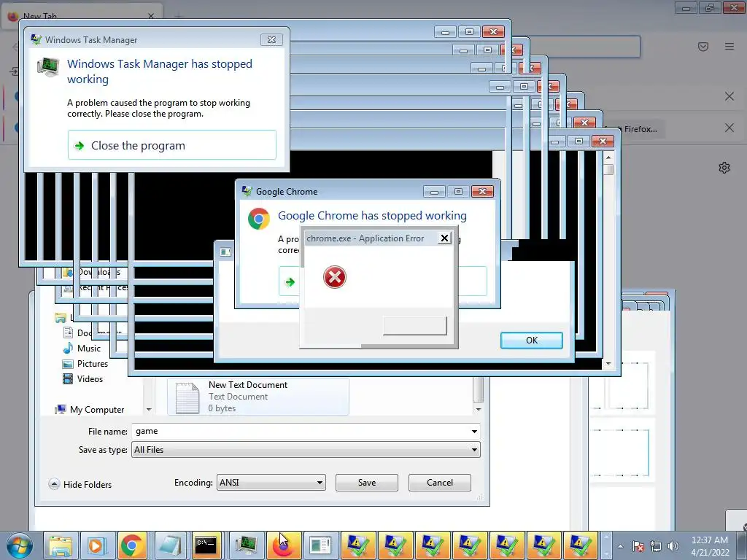Open the taskbar clock showing 12:37 AM

(x=710, y=546)
